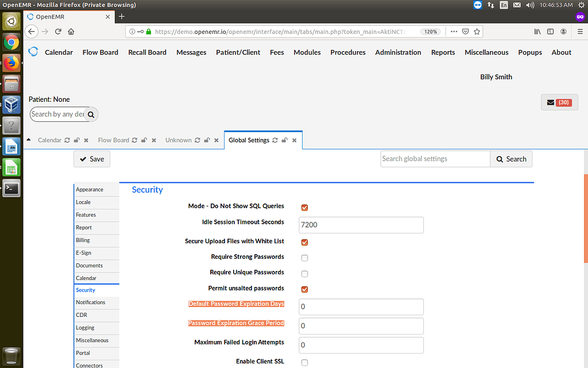Open the Firefox application menu
The image size is (588, 368).
[581, 32]
